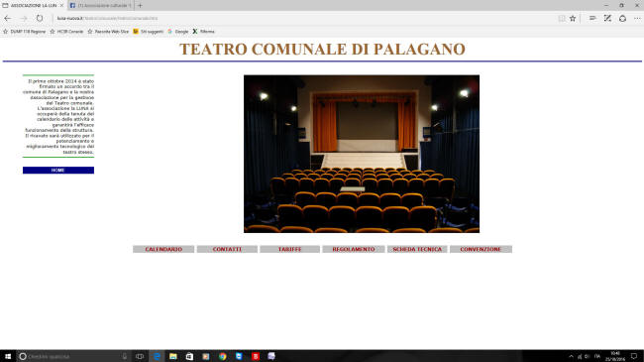This screenshot has width=644, height=362.
Task: Open the share page icon
Action: [622, 19]
